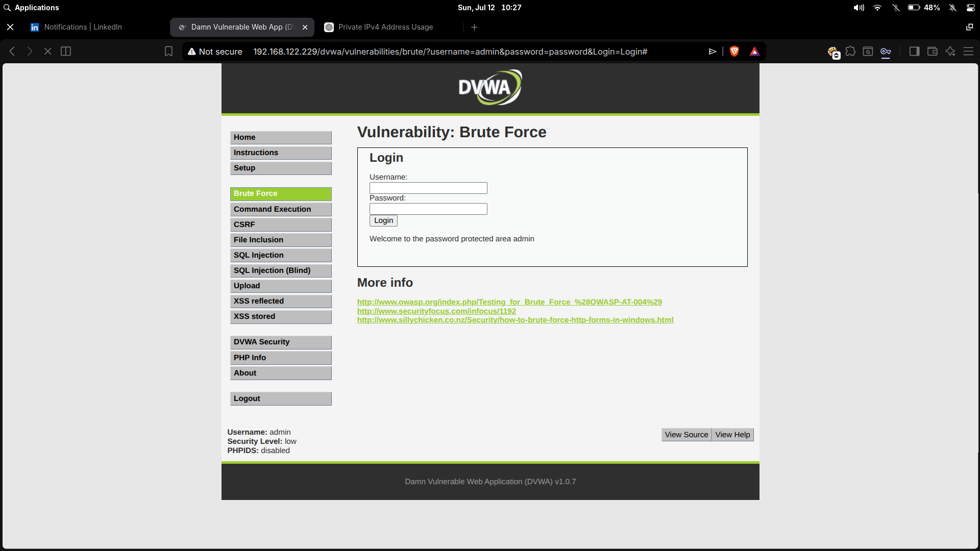Click the Bluetooth icon in system tray
Viewport: 980px width, 551px height.
[896, 8]
